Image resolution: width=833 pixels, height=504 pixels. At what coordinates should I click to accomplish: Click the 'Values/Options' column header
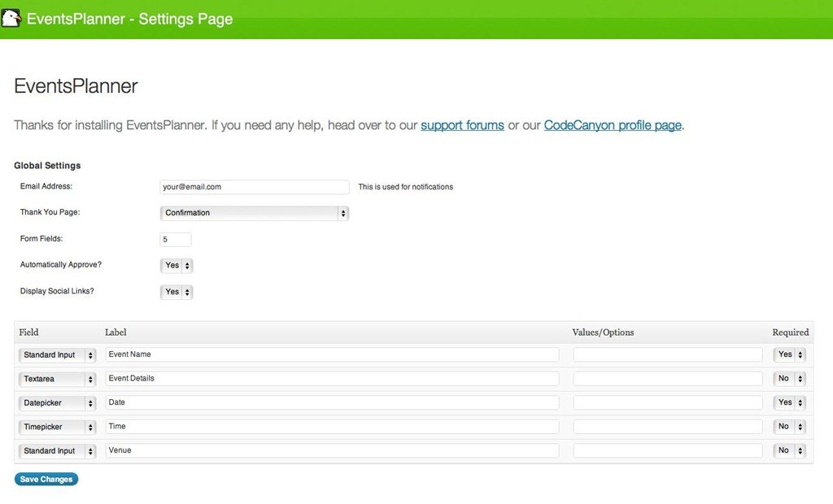(x=603, y=332)
